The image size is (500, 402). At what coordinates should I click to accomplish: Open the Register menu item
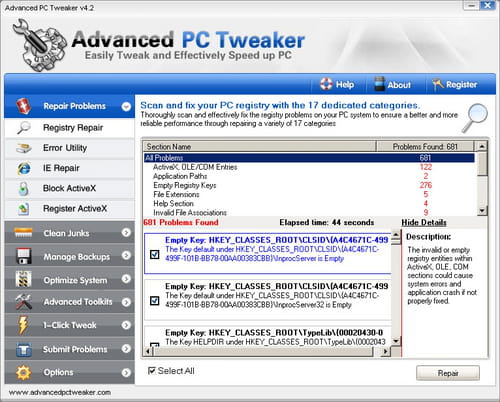pyautogui.click(x=455, y=85)
